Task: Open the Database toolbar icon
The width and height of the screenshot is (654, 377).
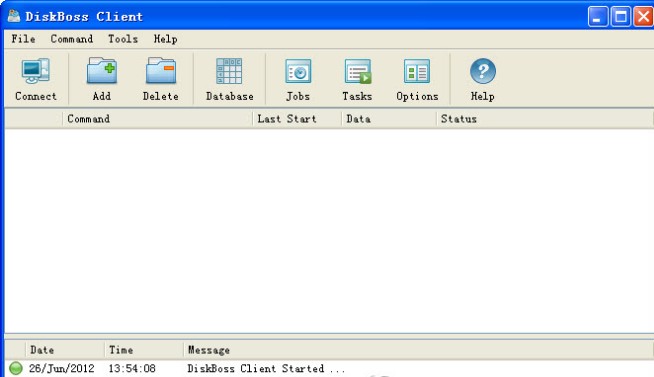Action: (x=229, y=71)
